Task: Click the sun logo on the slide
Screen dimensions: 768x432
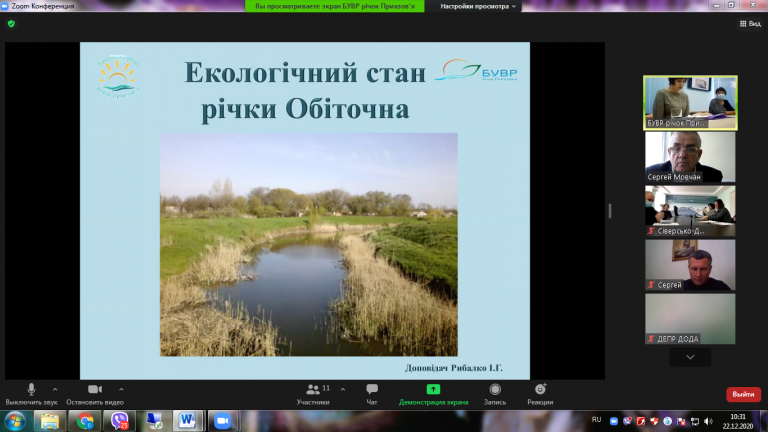Action: [x=118, y=76]
